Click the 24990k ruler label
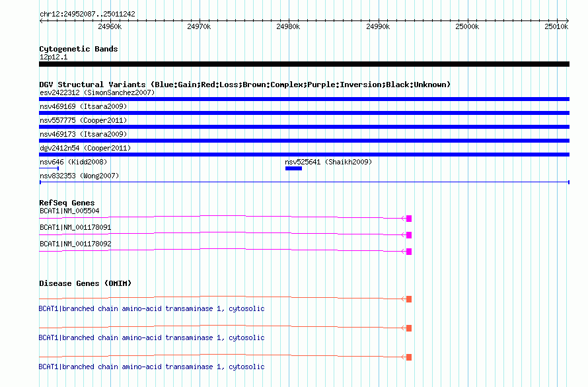The width and height of the screenshot is (588, 387). coord(378,26)
